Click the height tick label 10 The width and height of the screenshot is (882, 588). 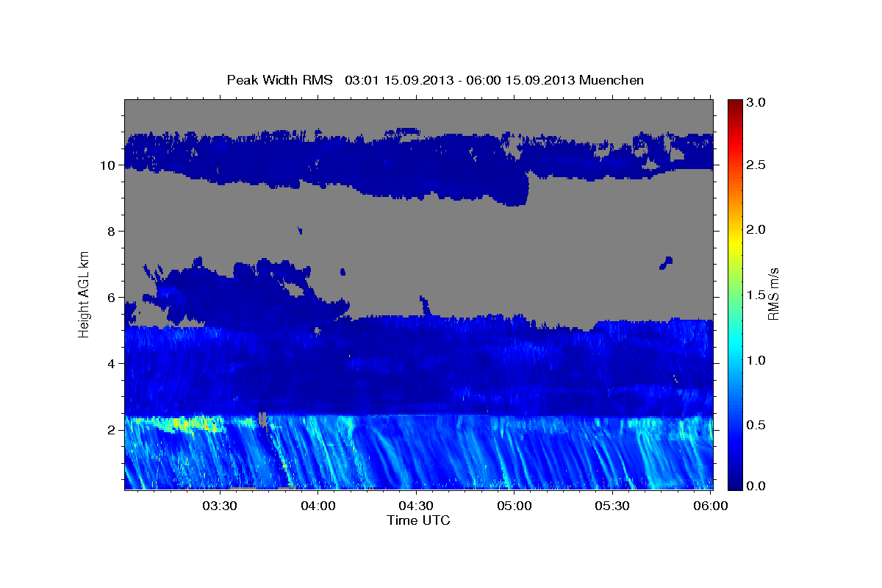107,165
